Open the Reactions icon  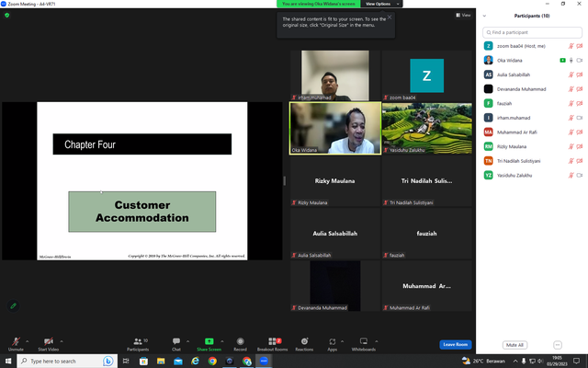pos(304,341)
